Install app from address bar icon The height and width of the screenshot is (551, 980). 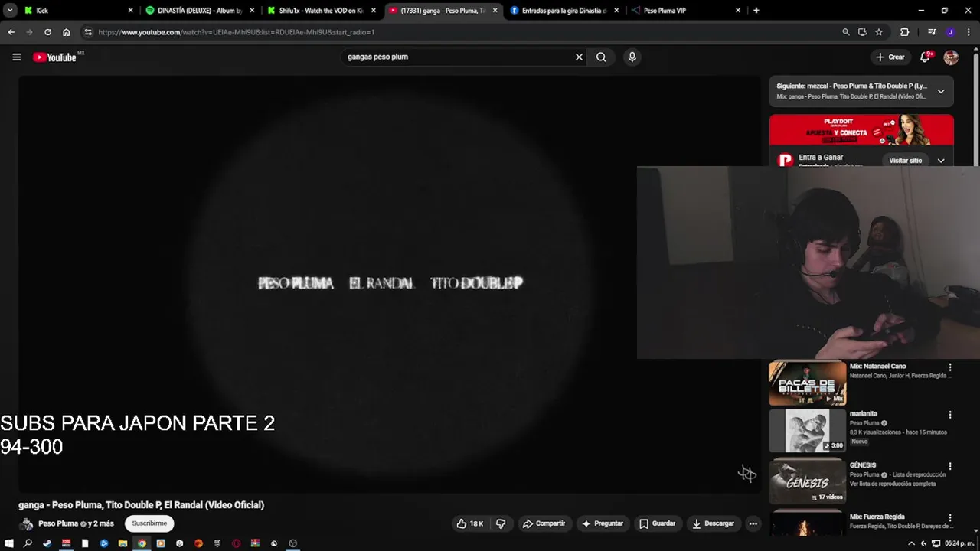pos(862,32)
